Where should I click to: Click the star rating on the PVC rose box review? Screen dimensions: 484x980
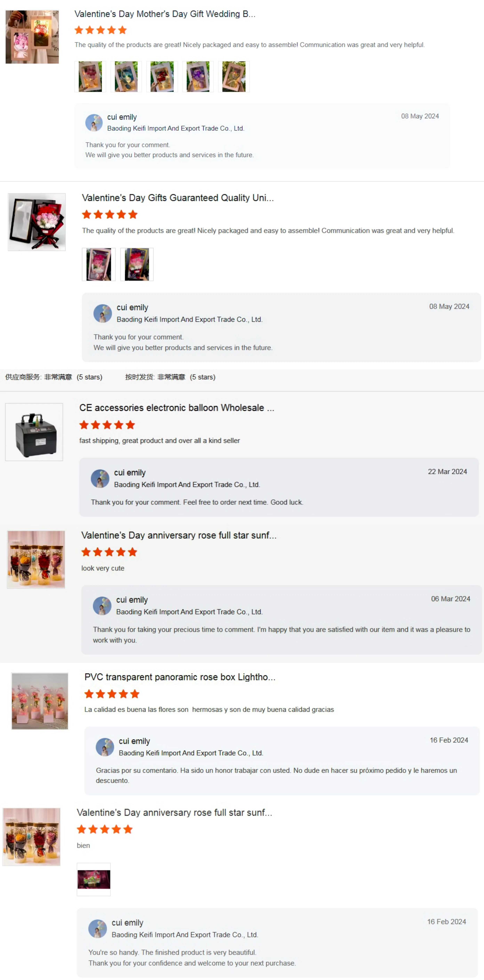(x=112, y=694)
